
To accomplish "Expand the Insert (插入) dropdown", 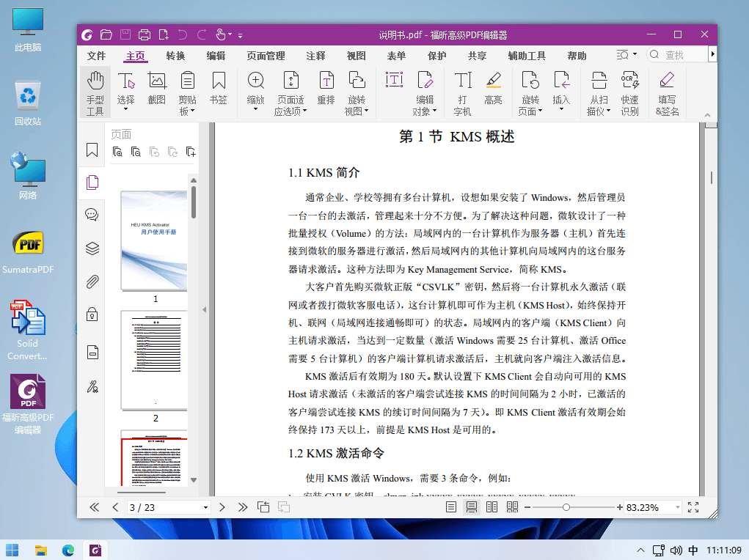I will 561,109.
